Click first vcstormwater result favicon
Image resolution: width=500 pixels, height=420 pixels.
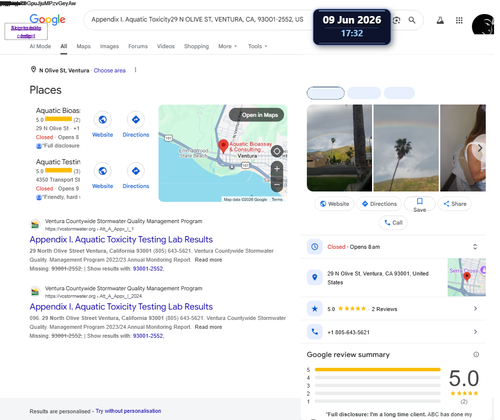[x=35, y=225]
